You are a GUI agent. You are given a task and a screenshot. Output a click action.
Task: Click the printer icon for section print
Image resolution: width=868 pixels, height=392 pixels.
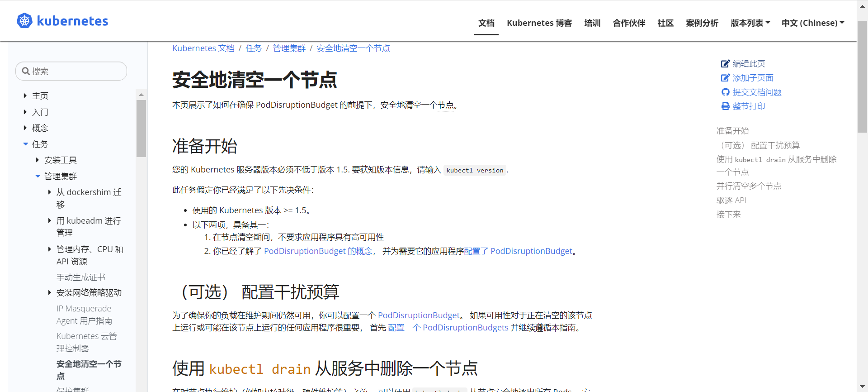point(725,106)
